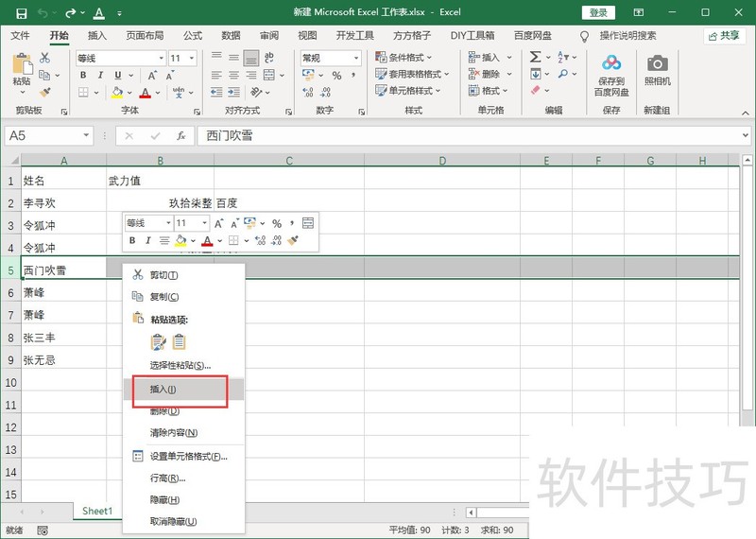Click the format painter in mini toolbar

point(294,241)
